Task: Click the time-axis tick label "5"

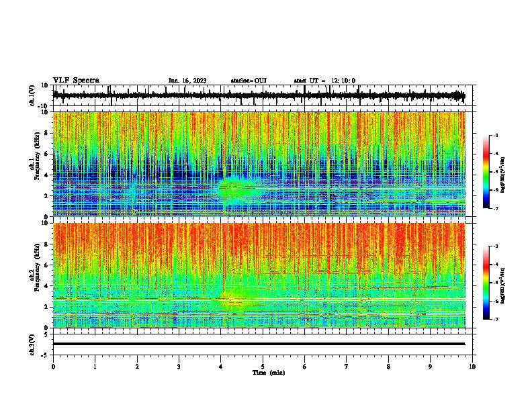Action: [x=263, y=367]
